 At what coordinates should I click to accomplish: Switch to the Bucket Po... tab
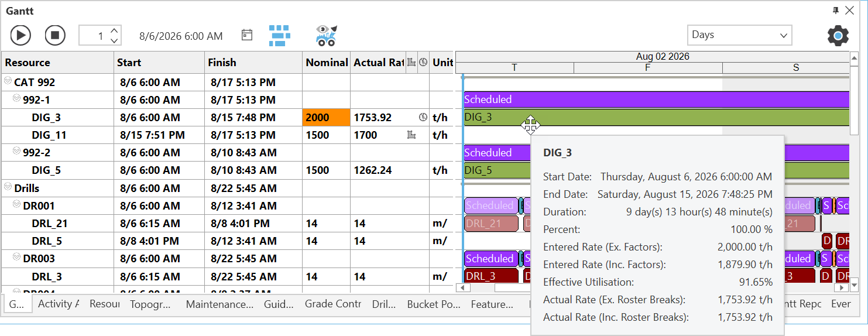tap(433, 304)
